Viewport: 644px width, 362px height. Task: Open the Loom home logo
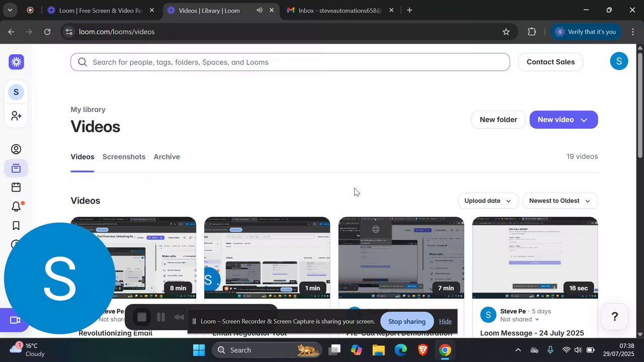16,62
